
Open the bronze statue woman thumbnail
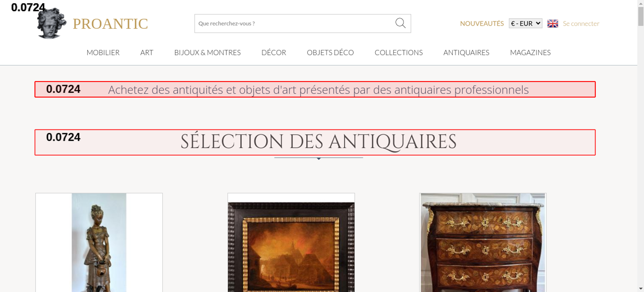click(x=99, y=242)
